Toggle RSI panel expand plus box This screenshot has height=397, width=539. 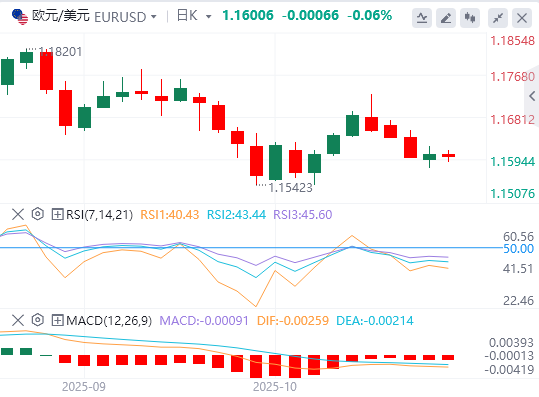[57, 214]
